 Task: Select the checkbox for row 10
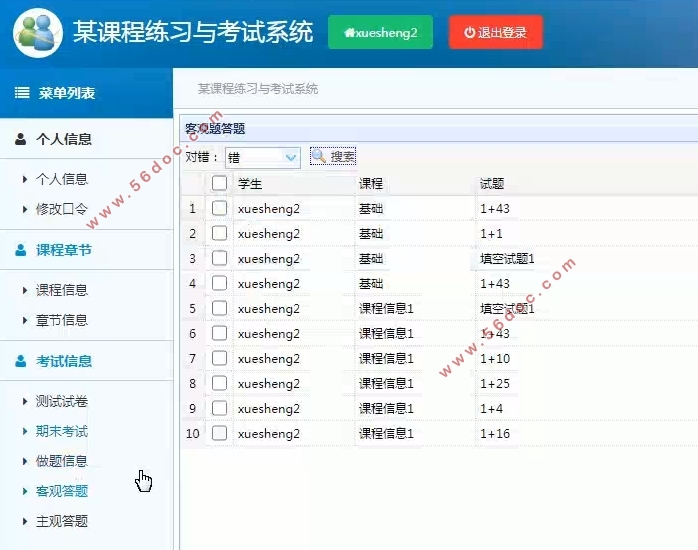[x=219, y=433]
